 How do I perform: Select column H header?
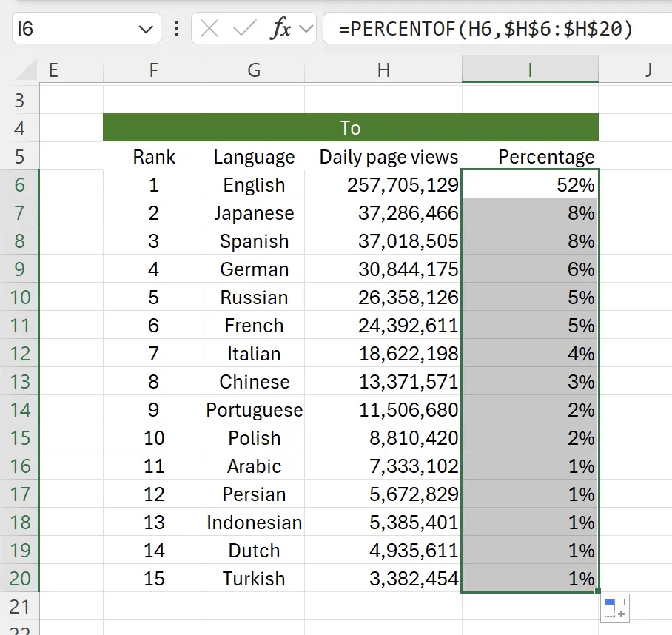coord(383,70)
